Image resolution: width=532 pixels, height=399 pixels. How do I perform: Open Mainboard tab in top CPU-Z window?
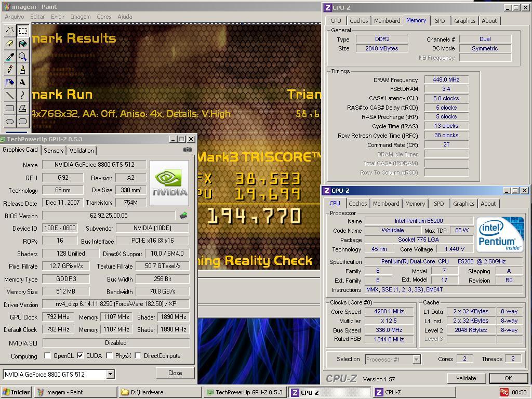point(387,21)
